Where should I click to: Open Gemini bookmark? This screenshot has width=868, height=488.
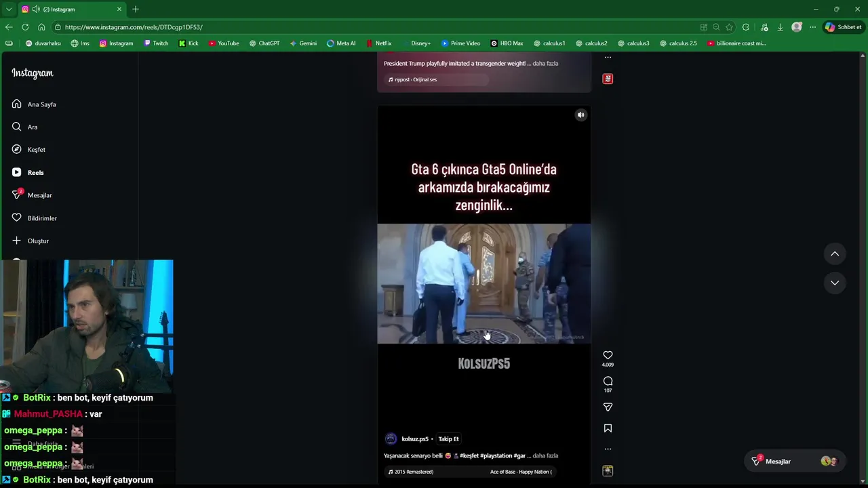click(x=303, y=43)
